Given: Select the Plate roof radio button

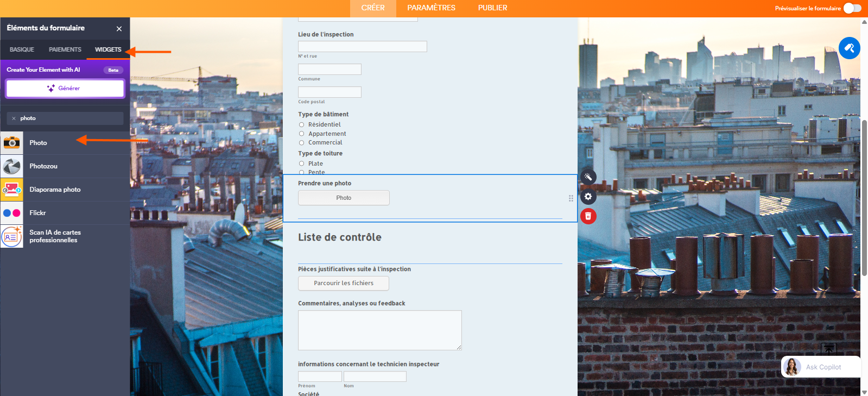Looking at the screenshot, I should (x=302, y=164).
